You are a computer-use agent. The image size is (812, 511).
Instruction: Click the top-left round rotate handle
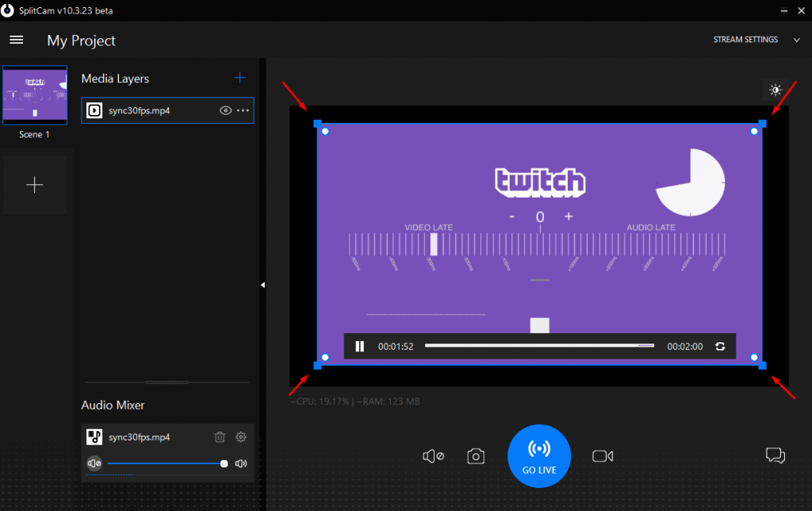pos(325,132)
